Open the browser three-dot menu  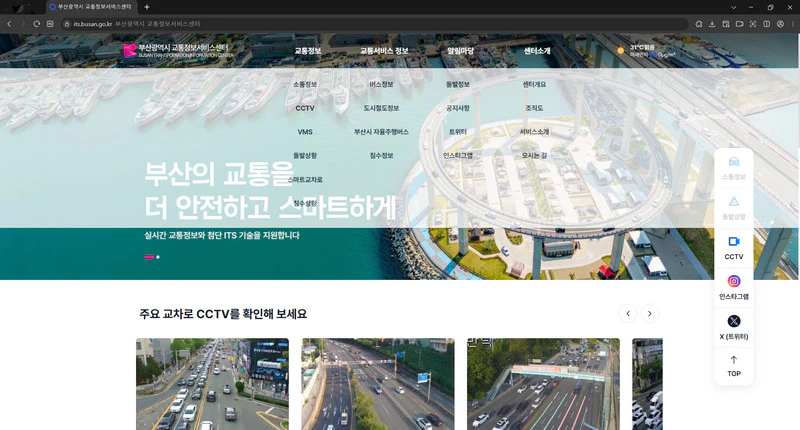tap(792, 24)
